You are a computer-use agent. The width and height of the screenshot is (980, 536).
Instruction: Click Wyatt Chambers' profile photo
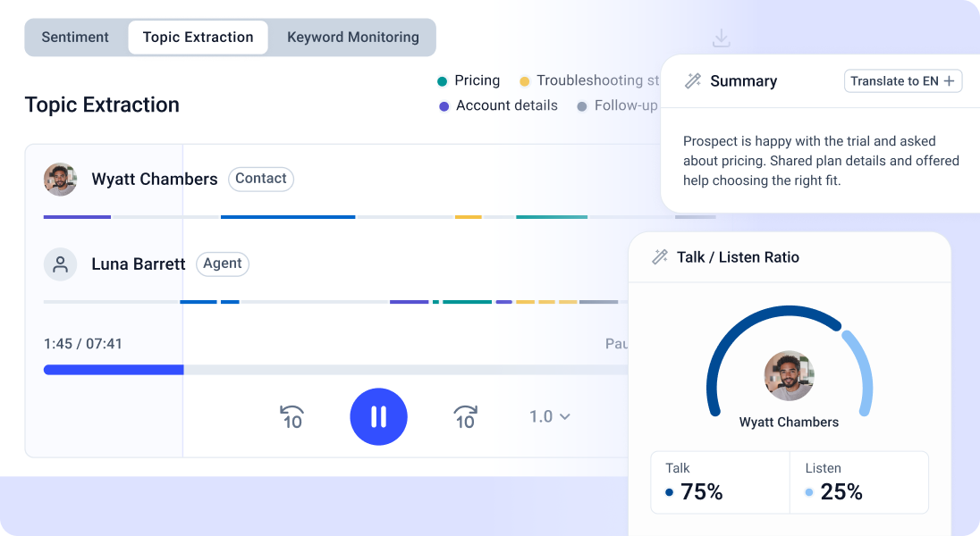point(60,180)
